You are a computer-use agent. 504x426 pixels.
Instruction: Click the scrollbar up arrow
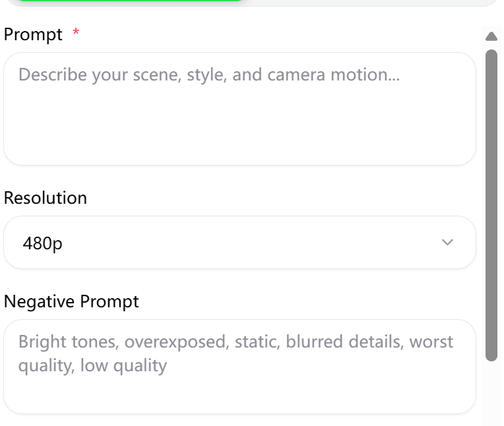491,36
